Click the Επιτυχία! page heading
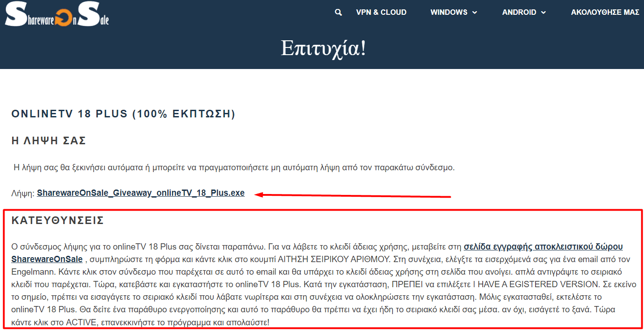Viewport: 644px width, 332px height. click(323, 47)
